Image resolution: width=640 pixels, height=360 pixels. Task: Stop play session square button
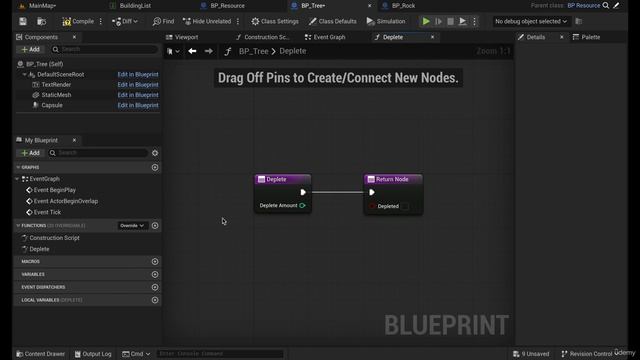450,21
